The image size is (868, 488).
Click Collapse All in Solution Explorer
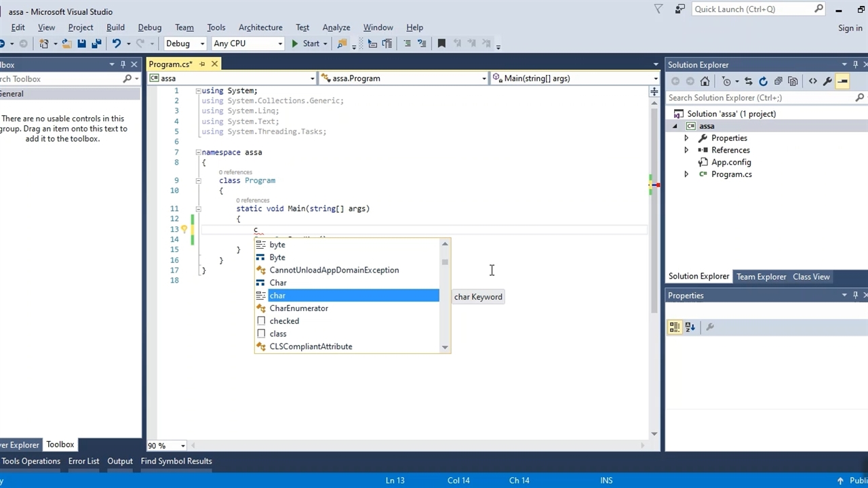[778, 81]
